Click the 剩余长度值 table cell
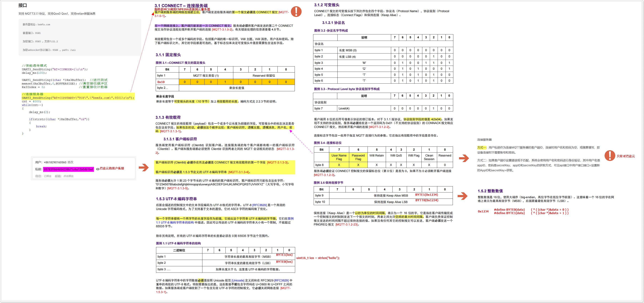The height and width of the screenshot is (303, 644). (237, 88)
